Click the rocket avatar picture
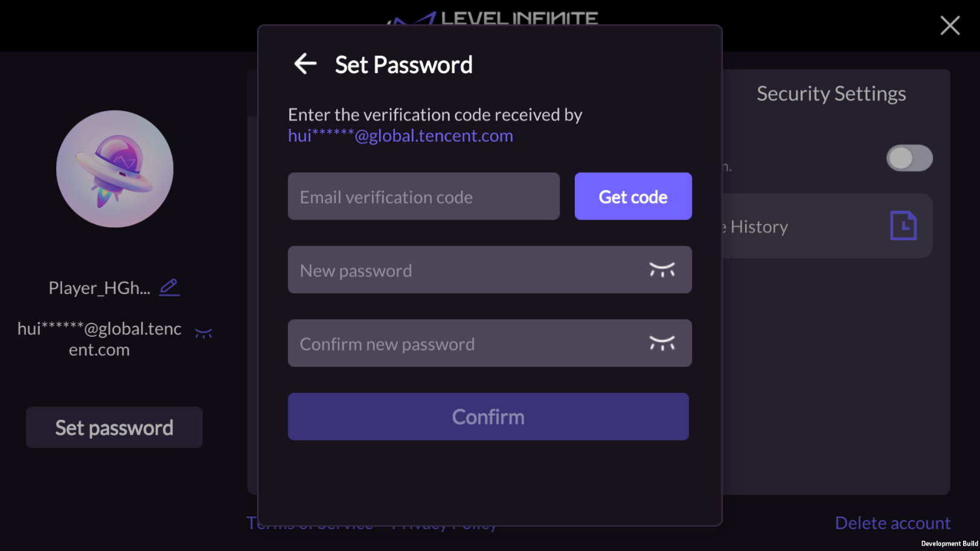The image size is (980, 551). [115, 169]
